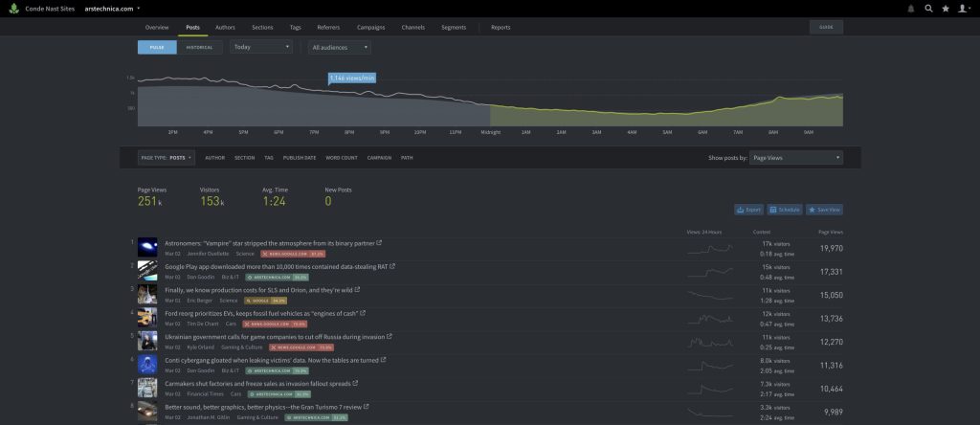Click Google referrer badge on SLS post
The height and width of the screenshot is (425, 980).
click(x=266, y=301)
